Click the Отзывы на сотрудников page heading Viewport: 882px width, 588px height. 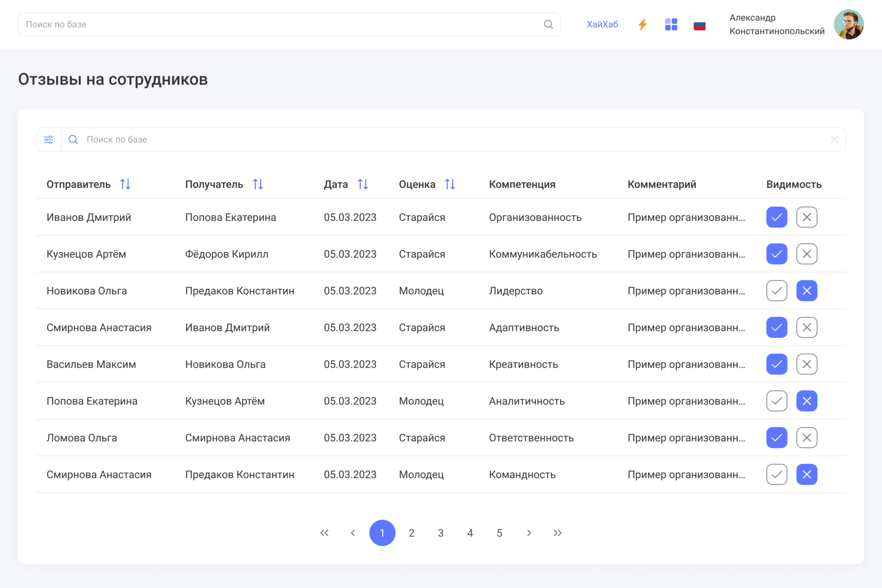point(113,79)
